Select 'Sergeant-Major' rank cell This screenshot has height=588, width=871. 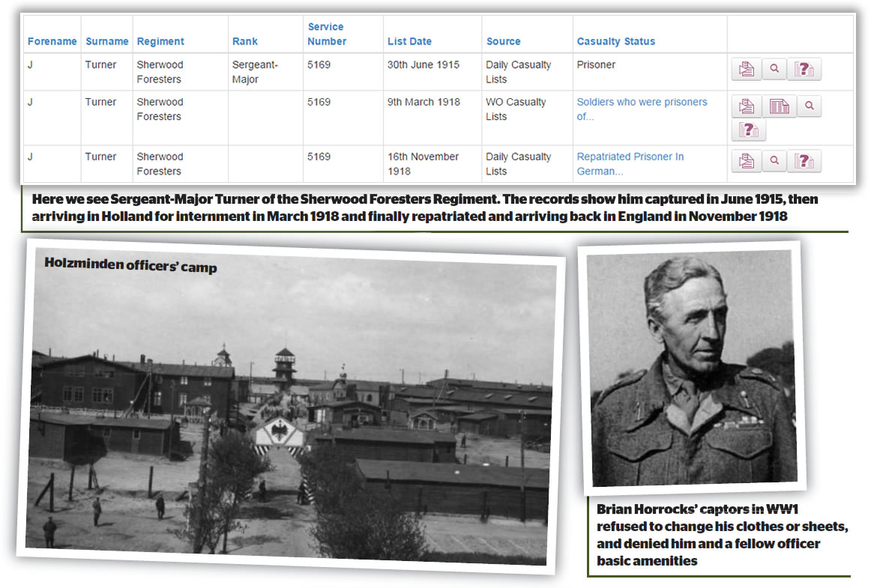pos(255,72)
